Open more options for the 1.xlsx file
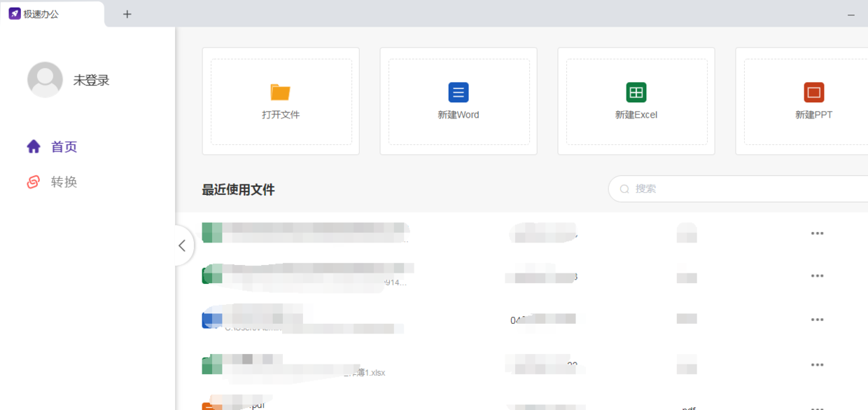This screenshot has height=410, width=868. (817, 365)
